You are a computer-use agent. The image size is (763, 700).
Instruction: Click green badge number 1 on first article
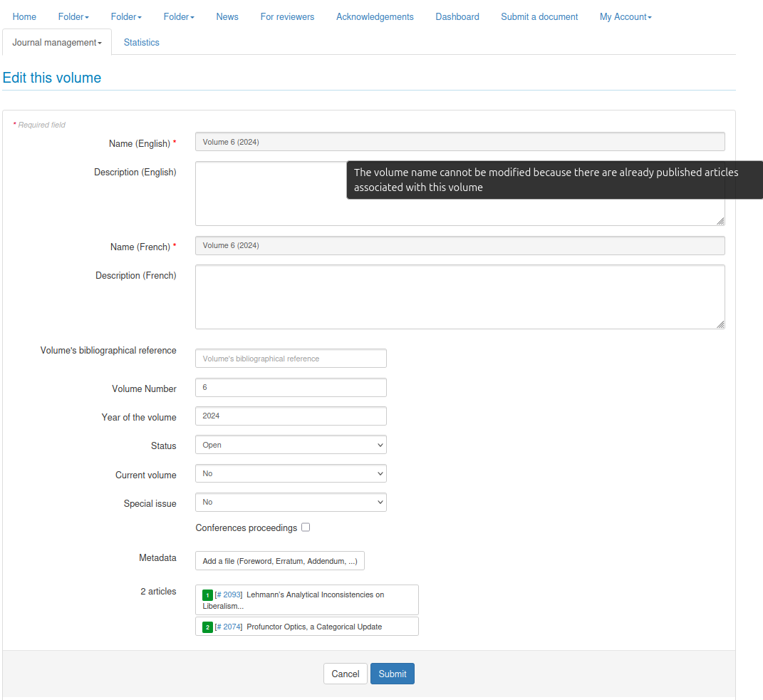[207, 595]
